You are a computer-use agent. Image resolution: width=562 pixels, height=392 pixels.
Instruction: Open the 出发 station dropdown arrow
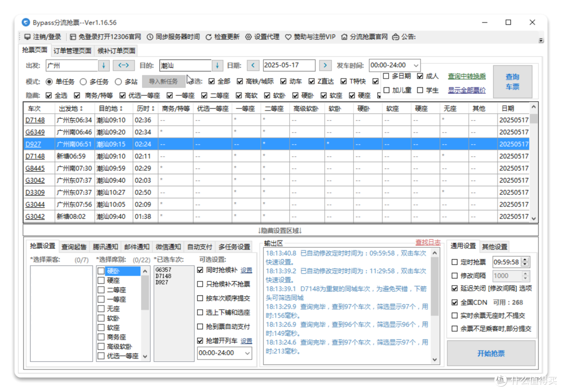coord(104,65)
